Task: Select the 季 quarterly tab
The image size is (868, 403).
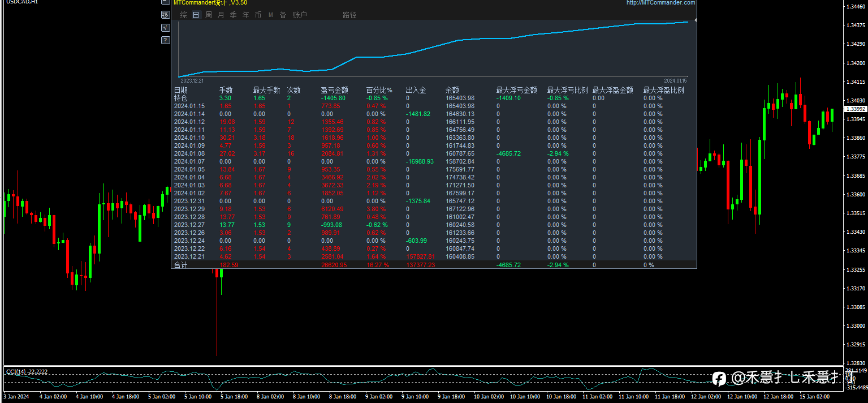Action: [x=233, y=15]
